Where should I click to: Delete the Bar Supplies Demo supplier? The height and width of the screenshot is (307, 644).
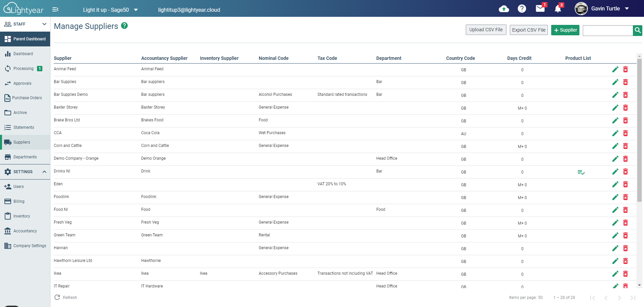pos(626,95)
